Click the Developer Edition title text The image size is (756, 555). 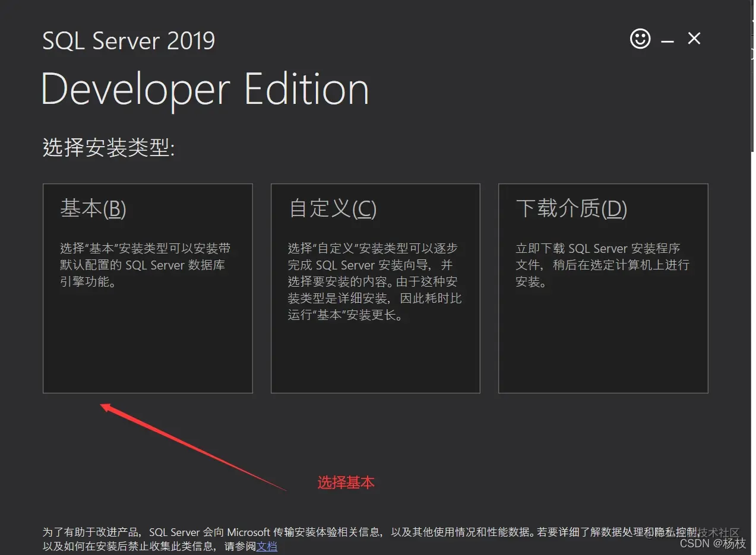205,89
